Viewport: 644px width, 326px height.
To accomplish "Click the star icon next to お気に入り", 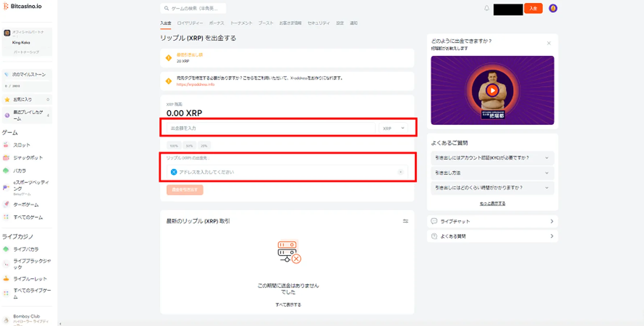I will point(7,99).
